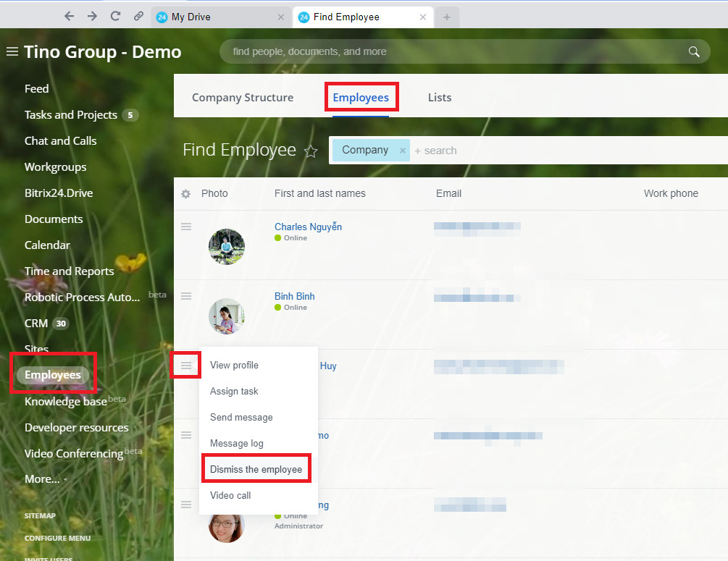Open Robotic Process Automation item
Screen dimensions: 728x561
pos(82,298)
